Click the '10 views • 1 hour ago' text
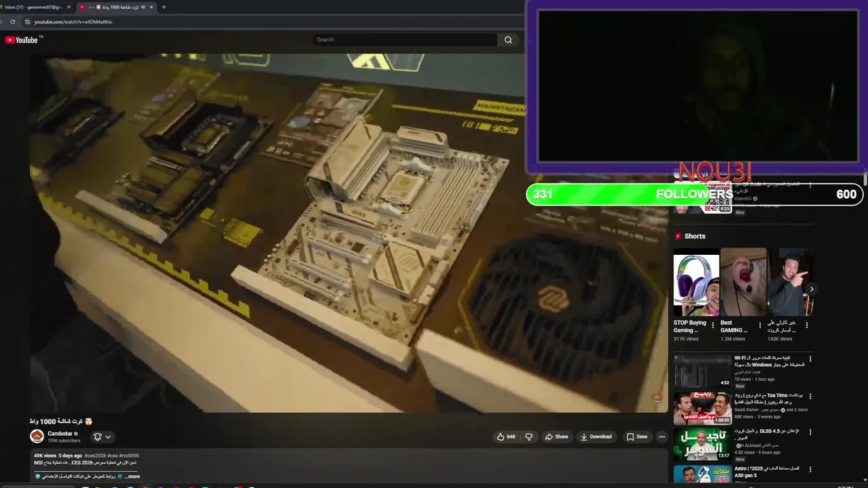Screen dimensions: 868x488 click(754, 380)
